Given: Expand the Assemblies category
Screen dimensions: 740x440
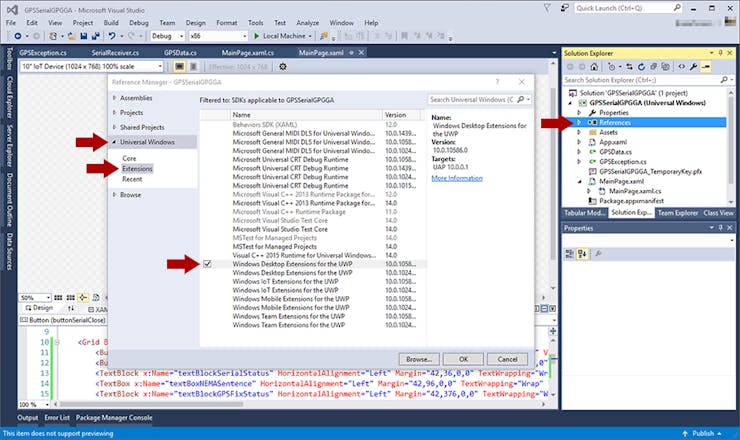Looking at the screenshot, I should coord(114,98).
